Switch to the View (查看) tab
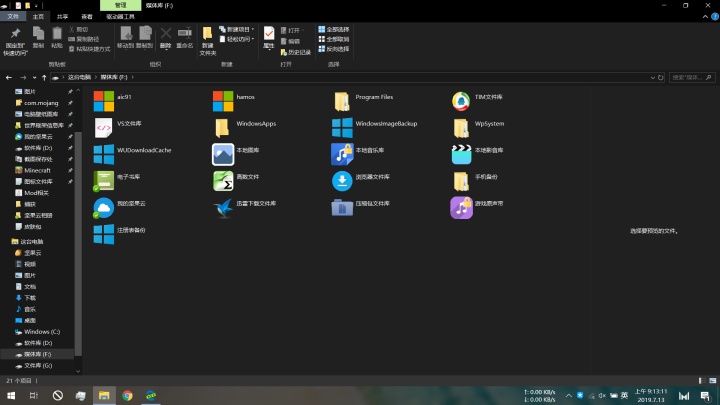The width and height of the screenshot is (720, 405). tap(87, 17)
